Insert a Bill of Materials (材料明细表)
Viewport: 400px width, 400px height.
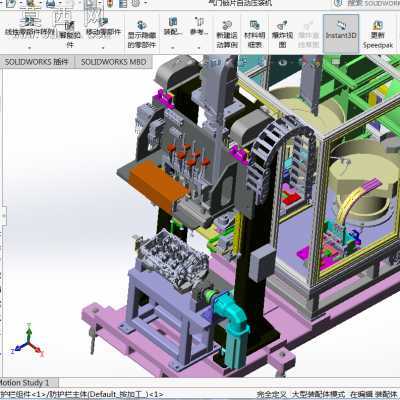pyautogui.click(x=255, y=33)
